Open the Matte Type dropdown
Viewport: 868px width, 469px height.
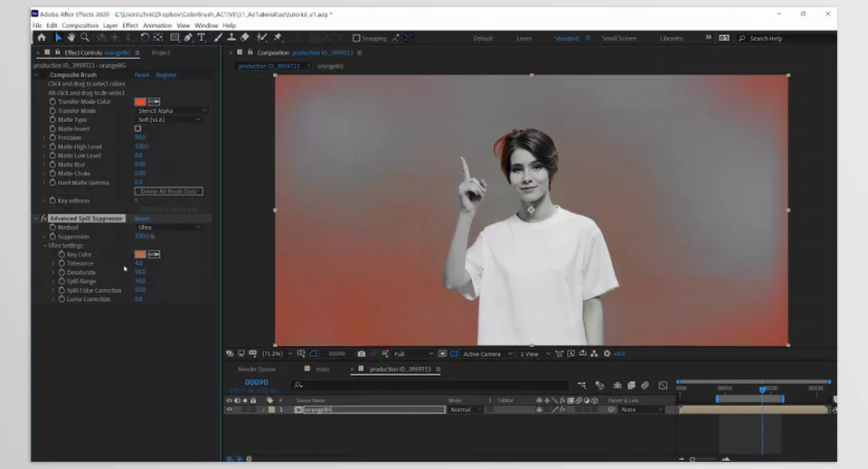coord(168,119)
